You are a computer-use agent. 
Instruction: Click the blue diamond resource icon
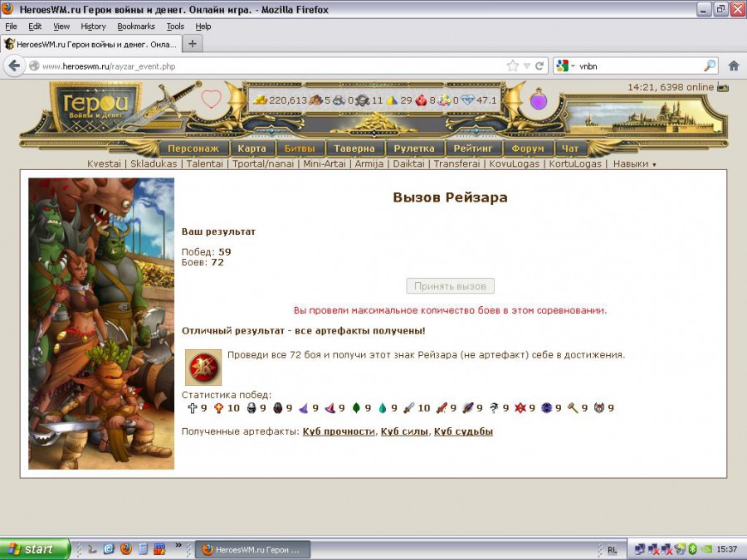pyautogui.click(x=467, y=100)
